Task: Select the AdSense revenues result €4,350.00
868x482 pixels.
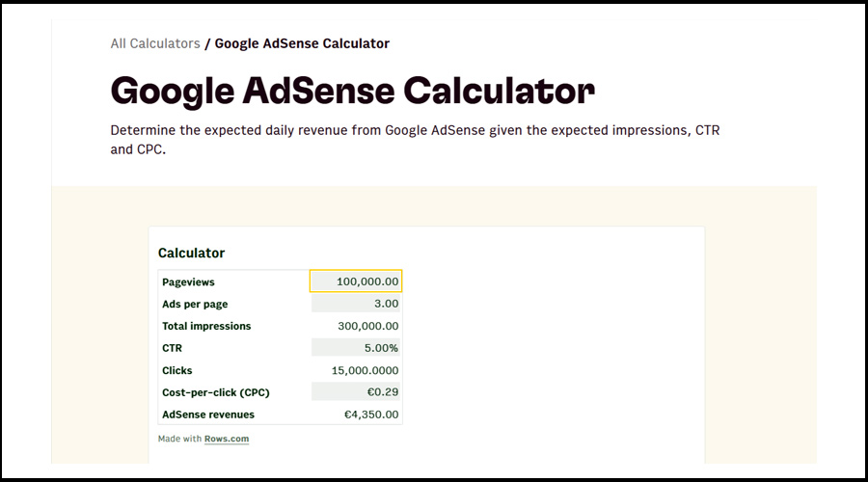Action: coord(356,415)
